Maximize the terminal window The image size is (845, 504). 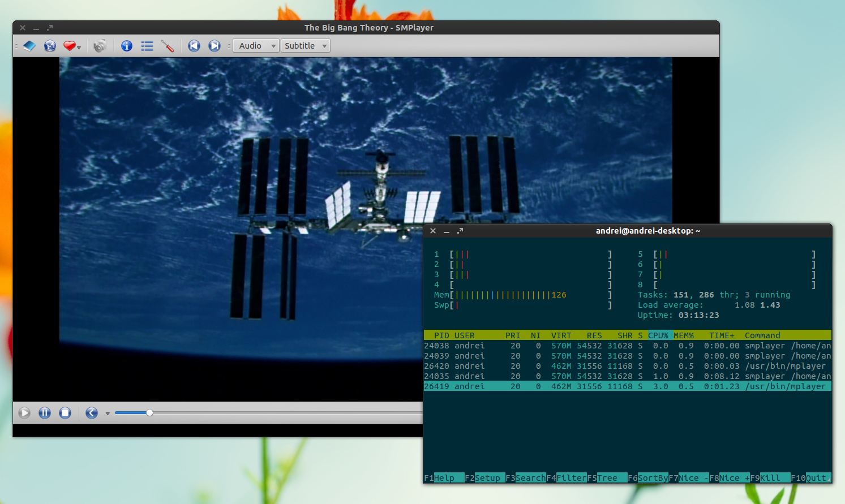click(460, 231)
